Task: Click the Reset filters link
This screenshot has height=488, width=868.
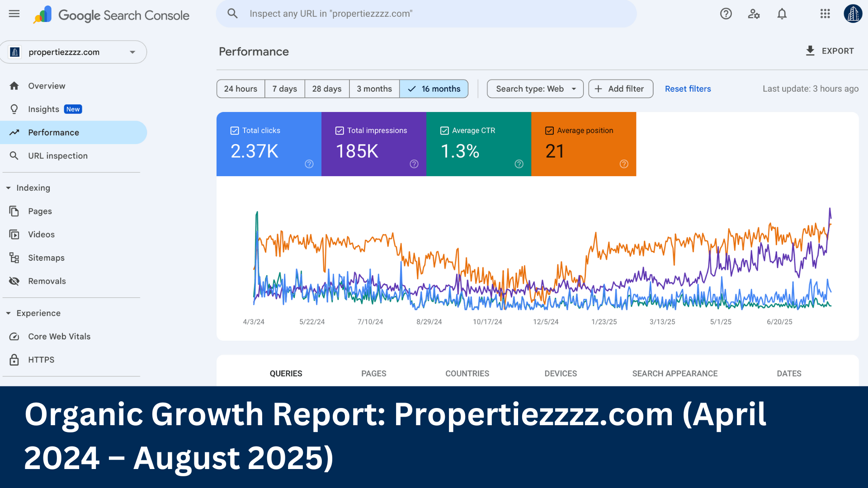Action: 688,89
